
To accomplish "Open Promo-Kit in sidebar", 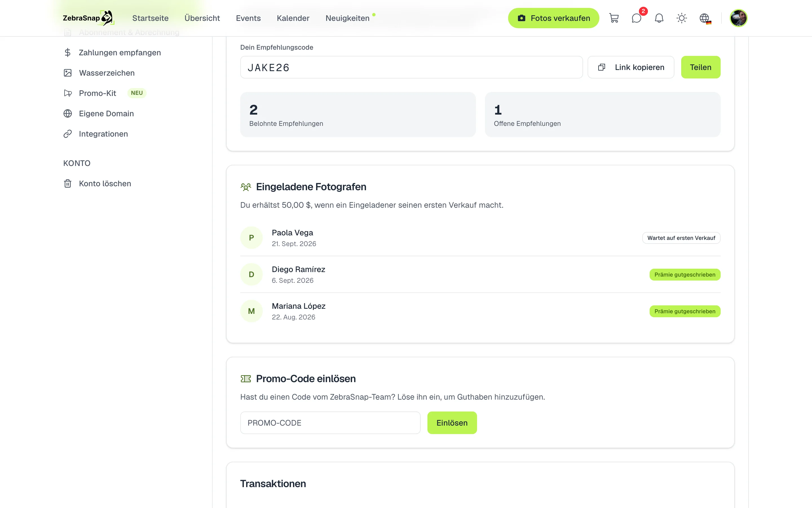I will click(97, 93).
